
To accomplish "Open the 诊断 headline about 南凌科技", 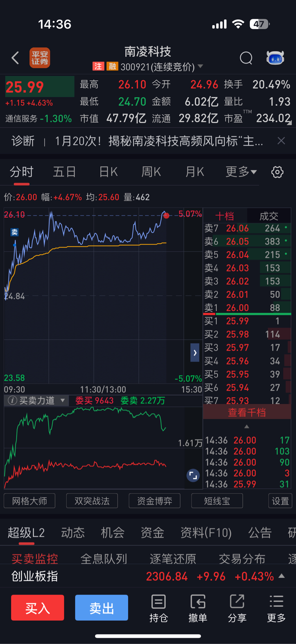I will click(x=159, y=141).
